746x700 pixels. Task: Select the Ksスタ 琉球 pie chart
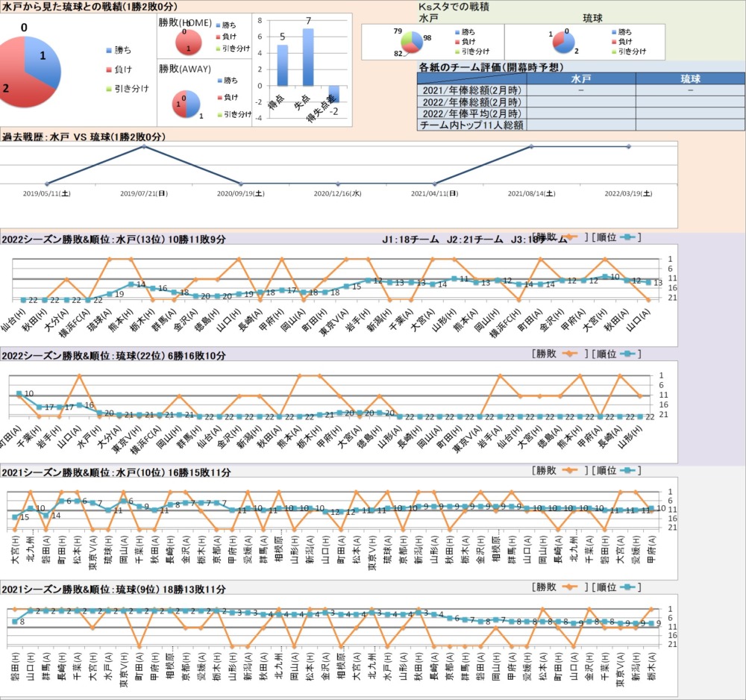pyautogui.click(x=564, y=43)
